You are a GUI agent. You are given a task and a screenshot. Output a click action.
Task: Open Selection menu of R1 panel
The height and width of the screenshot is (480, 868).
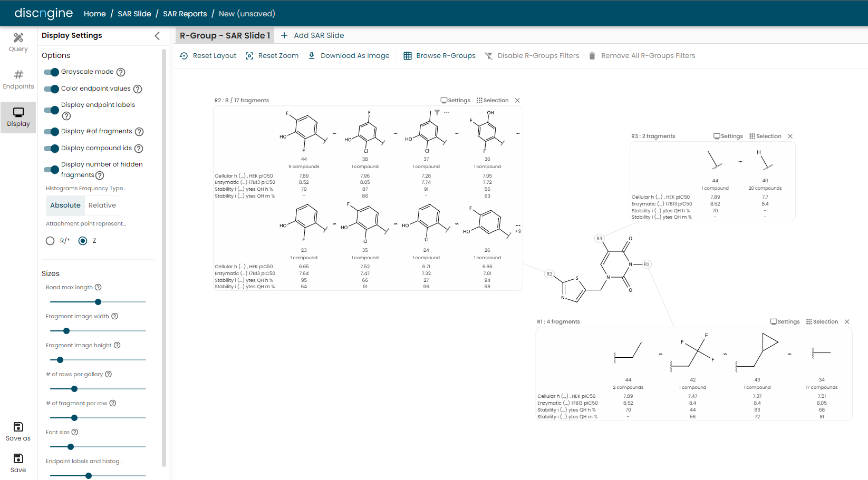(x=822, y=322)
